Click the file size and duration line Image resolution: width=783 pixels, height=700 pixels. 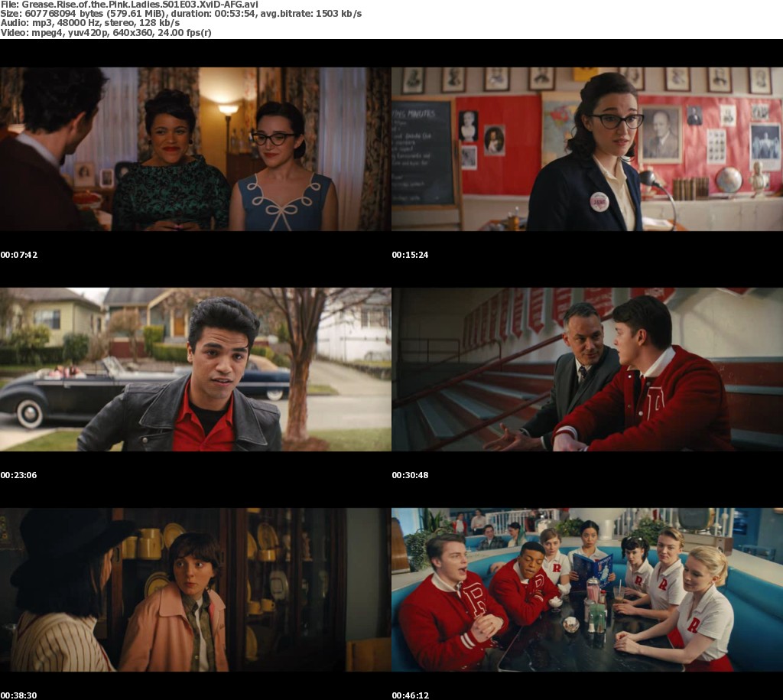click(x=181, y=14)
